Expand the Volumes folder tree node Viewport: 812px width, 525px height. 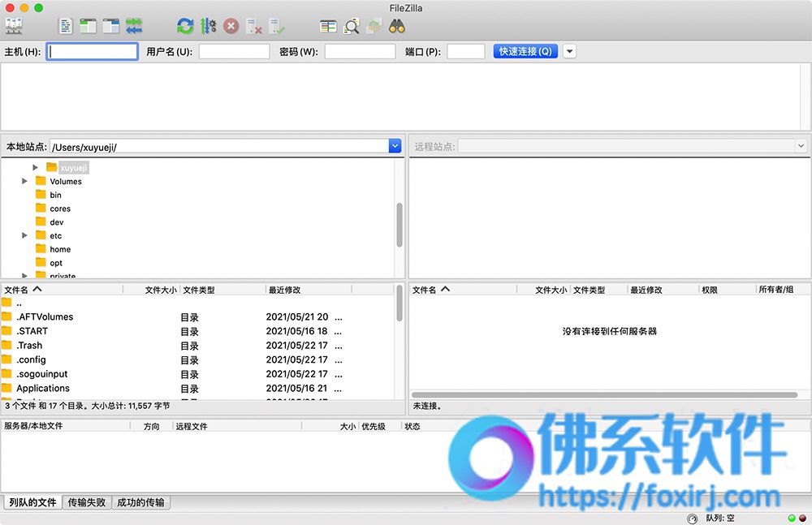click(24, 181)
